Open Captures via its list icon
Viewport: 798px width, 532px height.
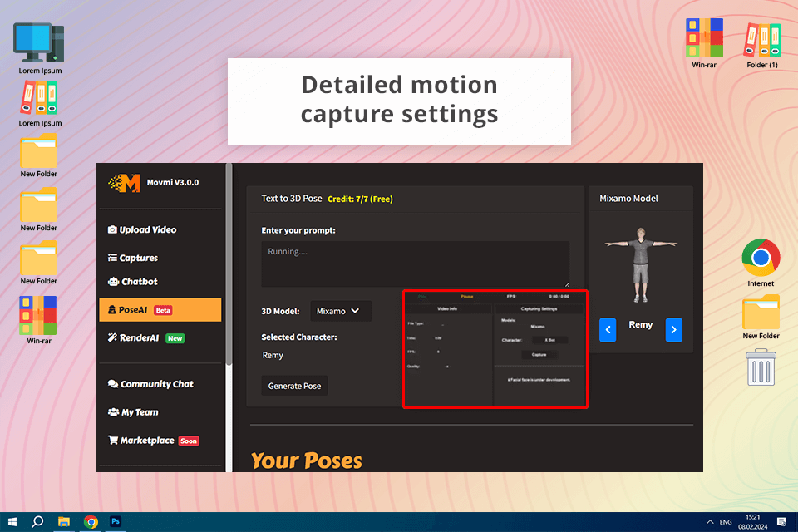(112, 258)
